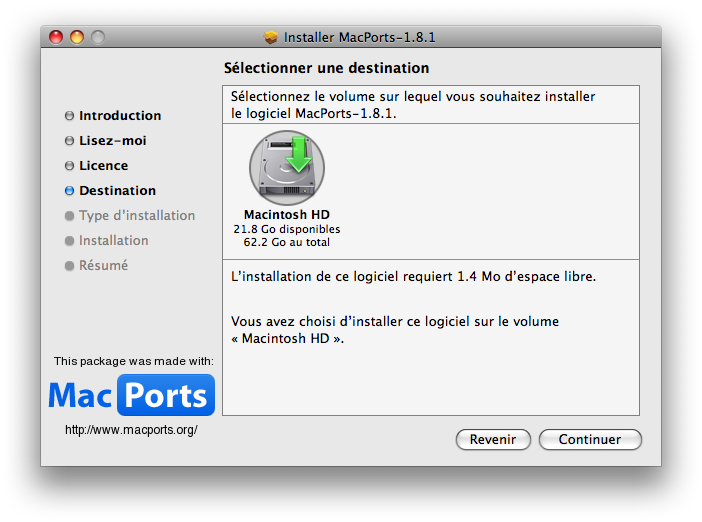Viewport: 702px width, 522px height.
Task: Click the Macintosh HD volume name text
Action: tap(287, 215)
